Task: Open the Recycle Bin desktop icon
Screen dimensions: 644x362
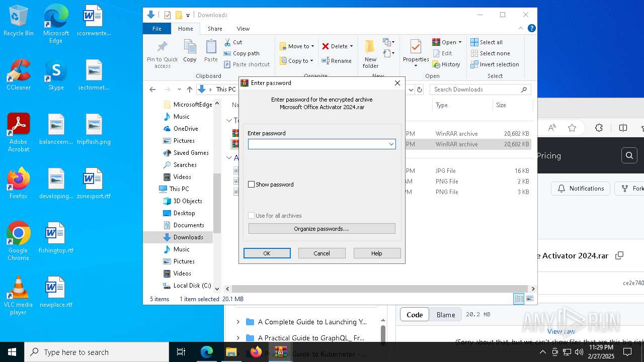Action: (x=19, y=21)
